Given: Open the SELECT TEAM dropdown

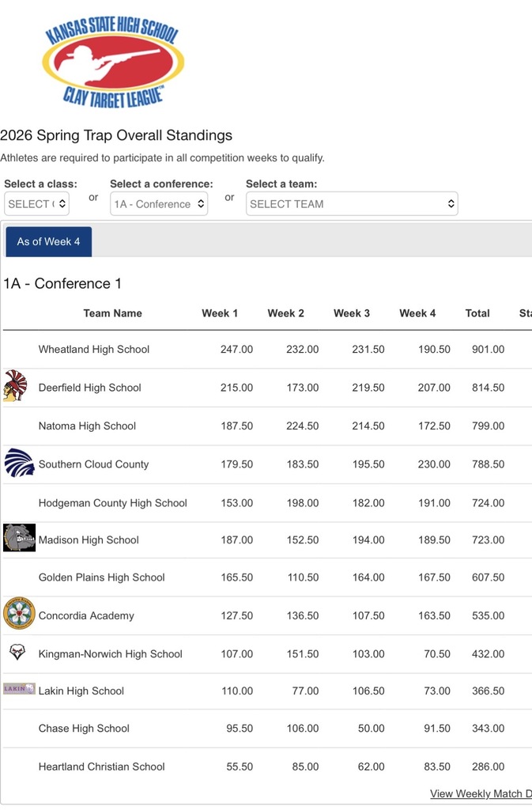Looking at the screenshot, I should click(352, 203).
